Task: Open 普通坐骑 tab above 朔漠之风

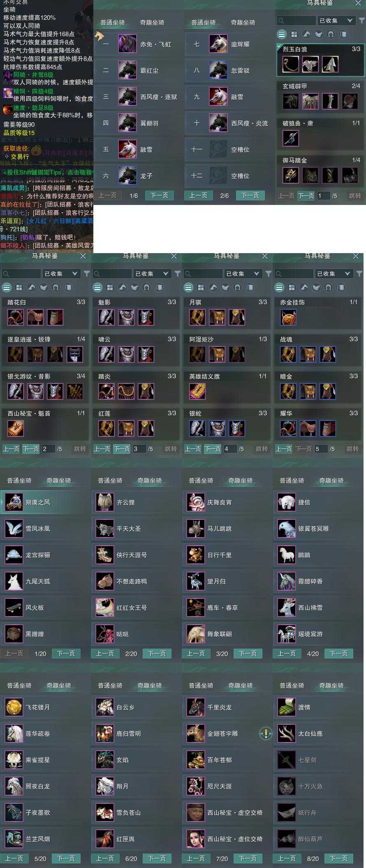Action: click(x=19, y=481)
